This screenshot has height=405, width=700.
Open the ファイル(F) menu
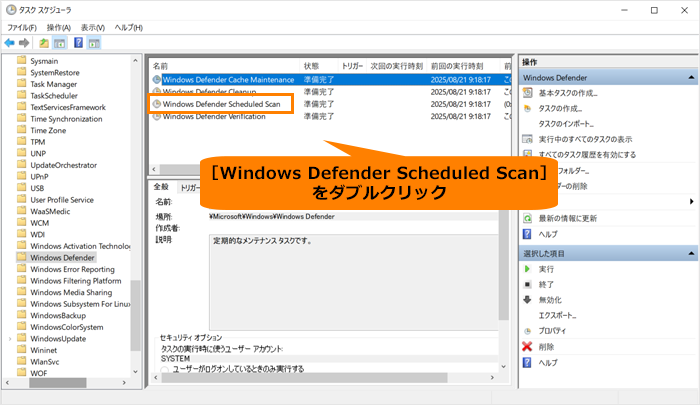coord(22,28)
